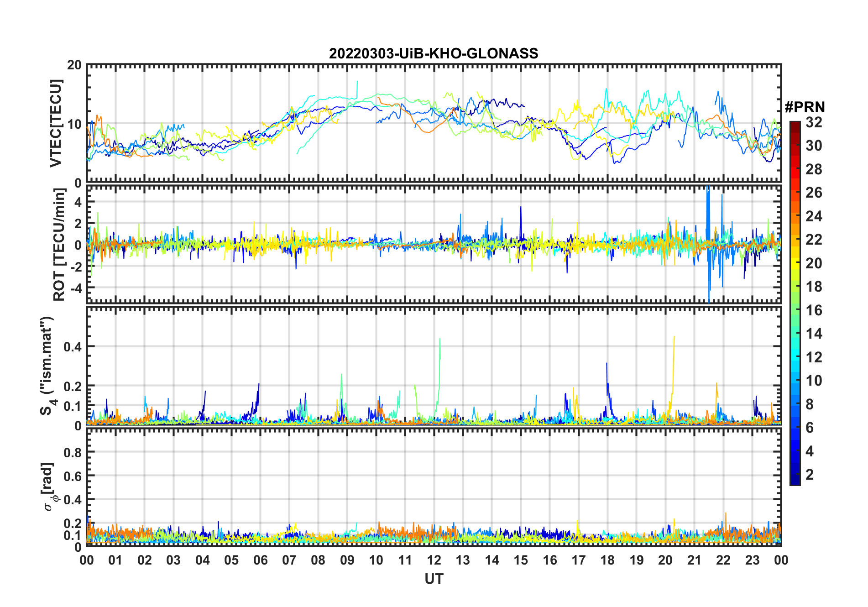Pick the blue colorbar band beside 6
The width and height of the screenshot is (868, 607).
[795, 427]
